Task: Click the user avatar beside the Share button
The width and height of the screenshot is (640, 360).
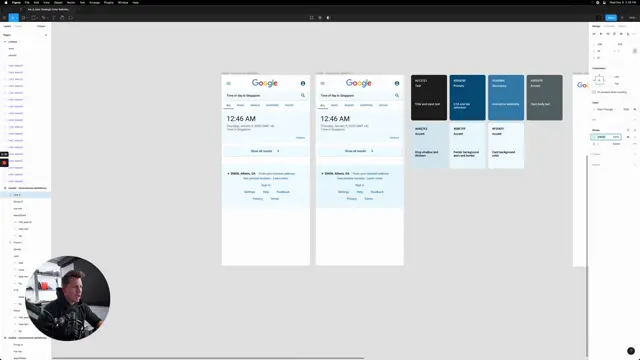Action: (599, 18)
